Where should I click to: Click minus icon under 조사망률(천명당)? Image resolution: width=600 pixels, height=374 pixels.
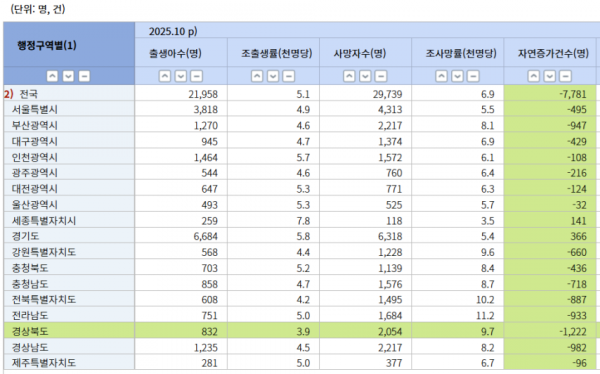tap(473, 76)
